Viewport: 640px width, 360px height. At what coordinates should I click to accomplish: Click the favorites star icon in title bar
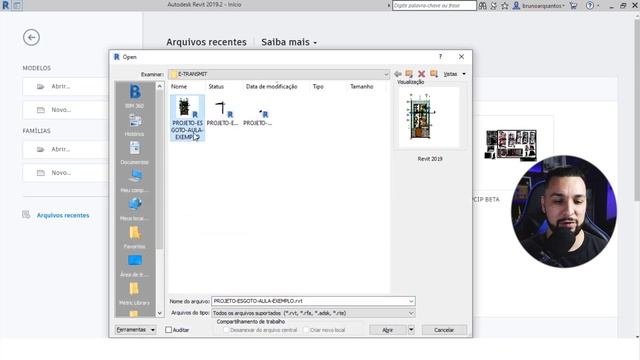pos(505,6)
